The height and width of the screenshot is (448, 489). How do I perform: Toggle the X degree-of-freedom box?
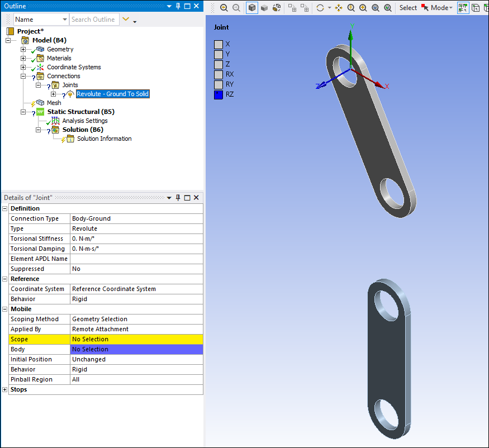[219, 44]
